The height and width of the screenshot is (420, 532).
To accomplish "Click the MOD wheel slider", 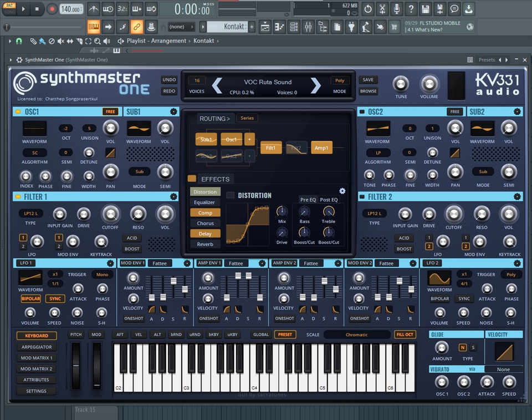I will pos(96,366).
